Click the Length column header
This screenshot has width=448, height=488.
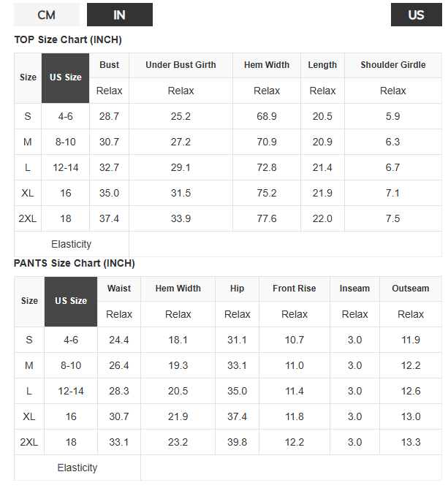(322, 65)
